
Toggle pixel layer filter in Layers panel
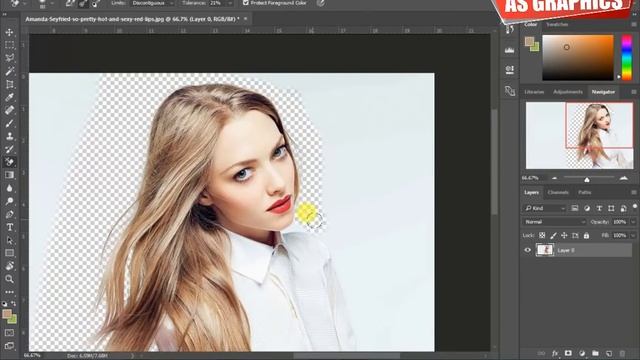(x=575, y=208)
